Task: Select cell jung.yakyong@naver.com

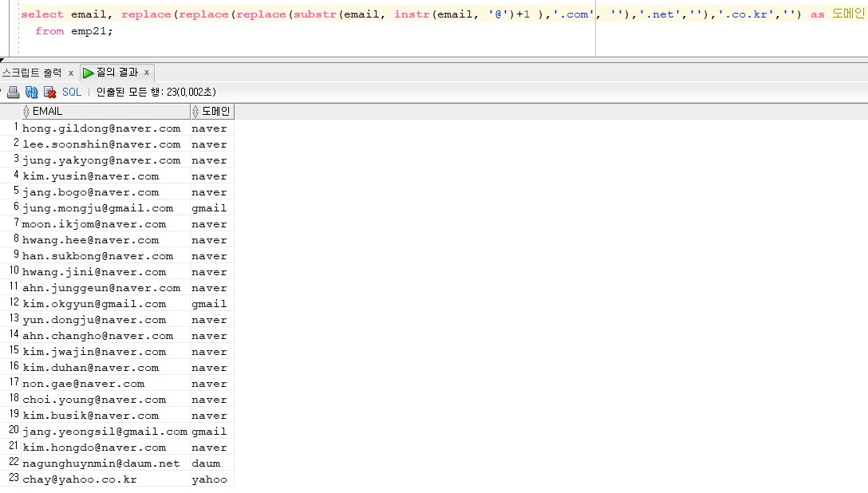Action: [x=105, y=160]
